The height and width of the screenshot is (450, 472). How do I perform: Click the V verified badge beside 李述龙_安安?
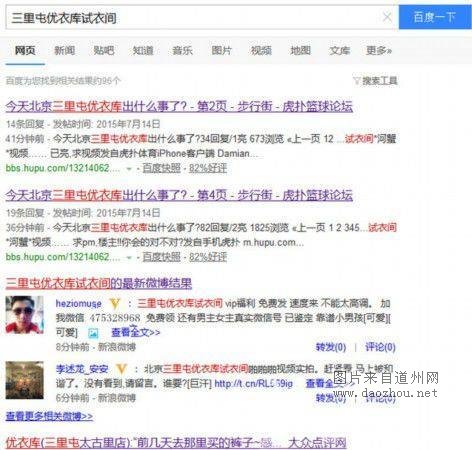coord(121,369)
